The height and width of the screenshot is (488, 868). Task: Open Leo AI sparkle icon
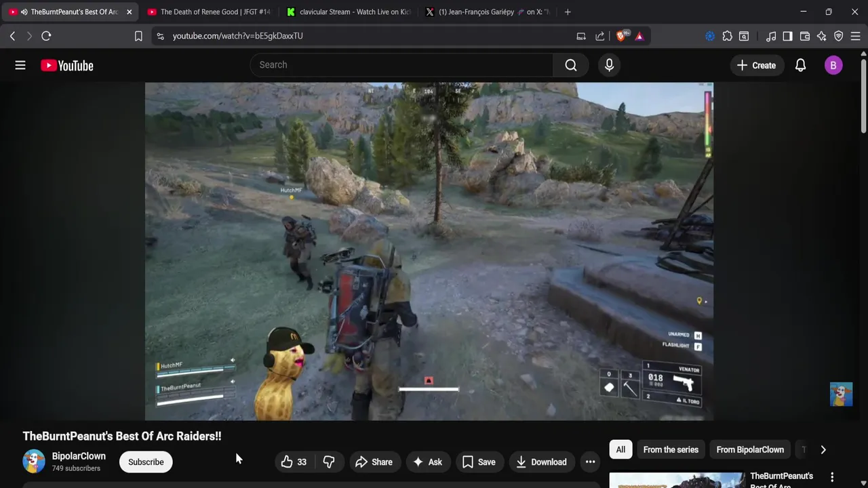coord(821,36)
